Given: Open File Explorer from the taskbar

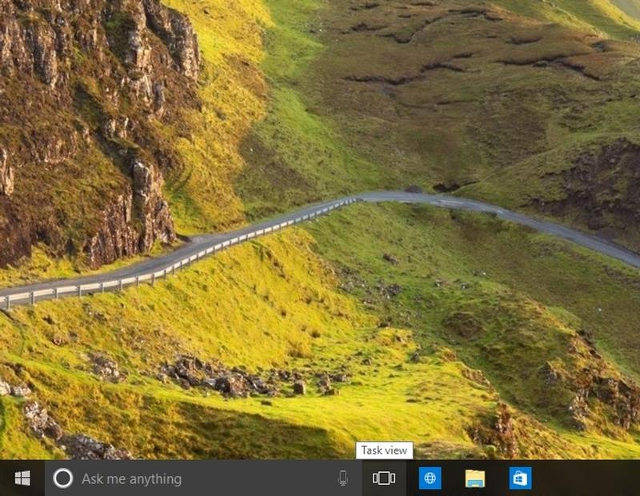Looking at the screenshot, I should click(x=475, y=478).
